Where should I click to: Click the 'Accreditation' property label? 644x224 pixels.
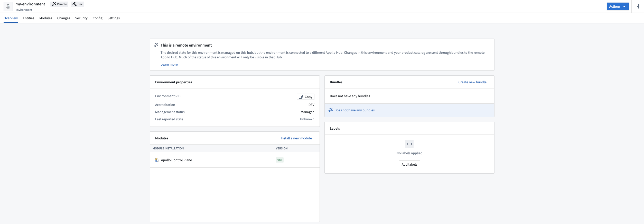(x=165, y=105)
